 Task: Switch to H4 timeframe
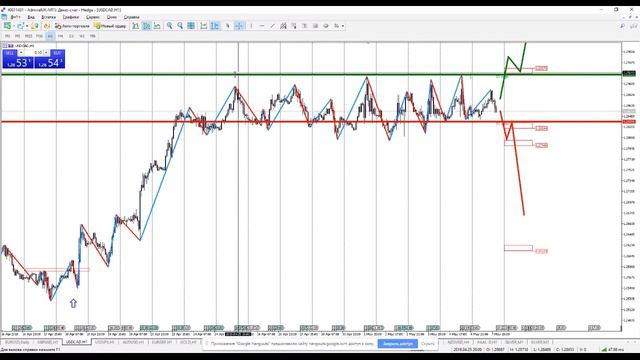(60, 36)
